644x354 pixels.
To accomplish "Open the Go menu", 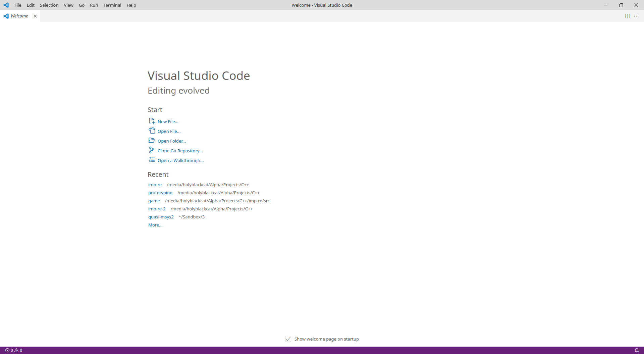I will tap(82, 5).
